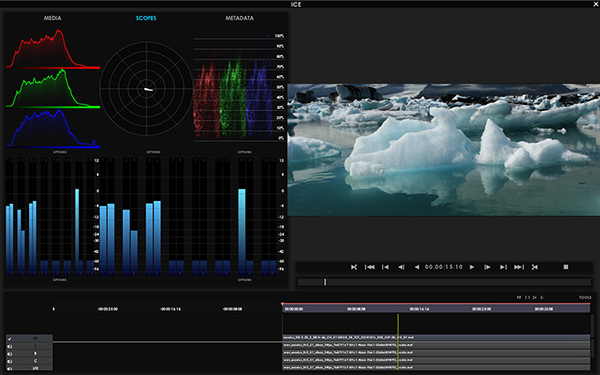
Task: Open OPTIONS below the left audio meters
Action: click(59, 280)
